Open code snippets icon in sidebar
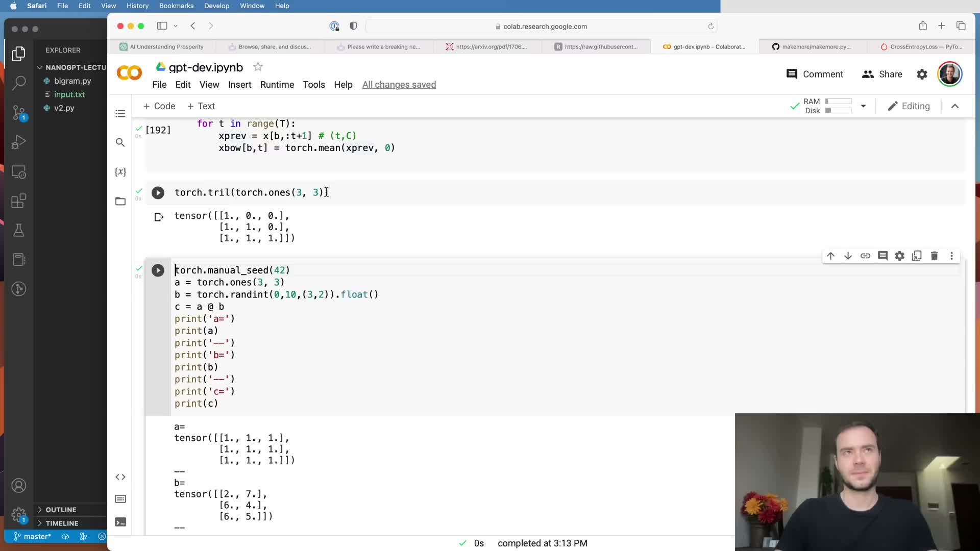The width and height of the screenshot is (980, 551). [120, 477]
